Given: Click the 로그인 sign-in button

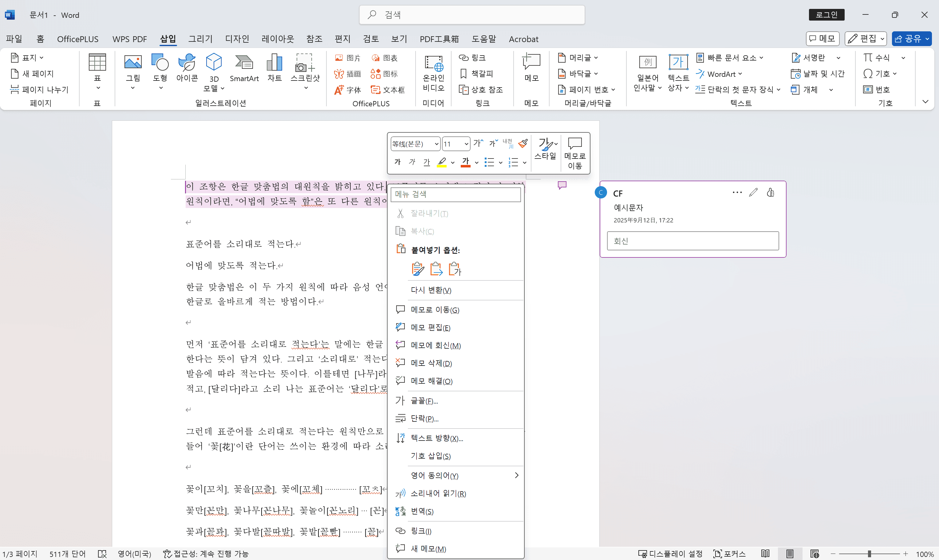Looking at the screenshot, I should (x=826, y=15).
